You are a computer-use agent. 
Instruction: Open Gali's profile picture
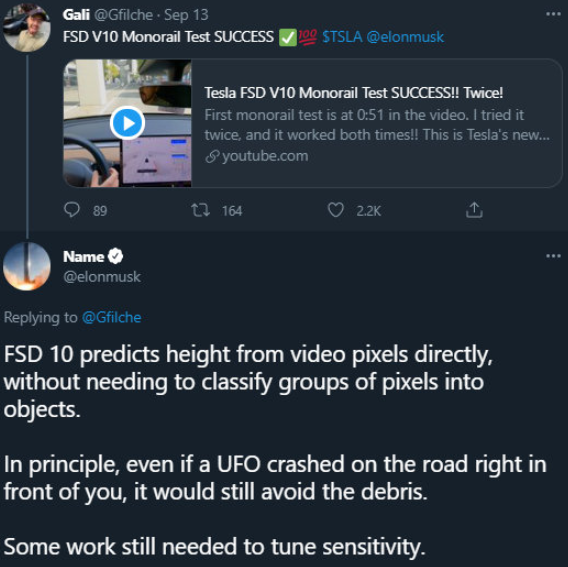(26, 28)
